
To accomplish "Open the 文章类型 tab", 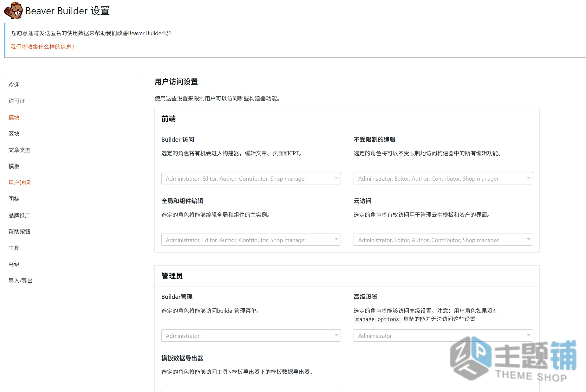I will pos(19,150).
